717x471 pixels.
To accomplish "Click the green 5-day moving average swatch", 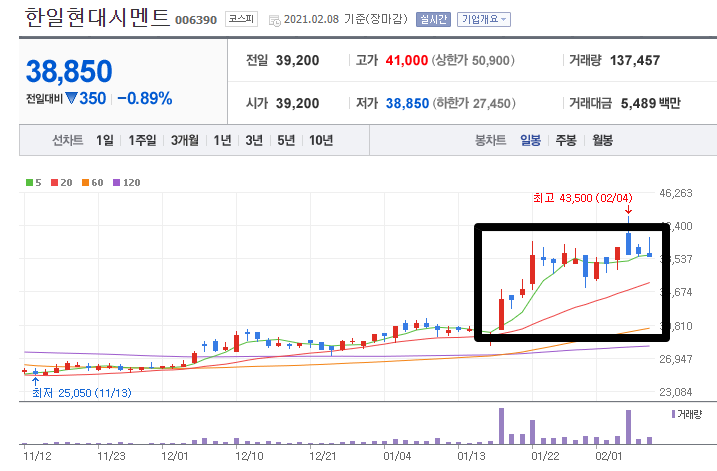I will 29,182.
